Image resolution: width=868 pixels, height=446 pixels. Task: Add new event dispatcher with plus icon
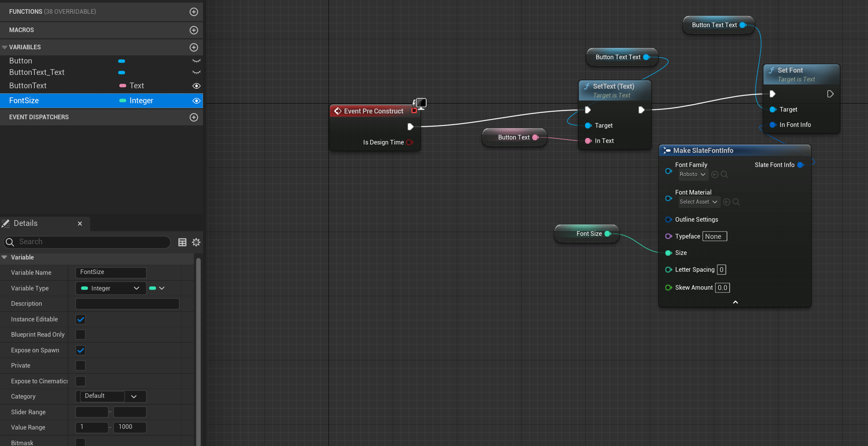194,117
